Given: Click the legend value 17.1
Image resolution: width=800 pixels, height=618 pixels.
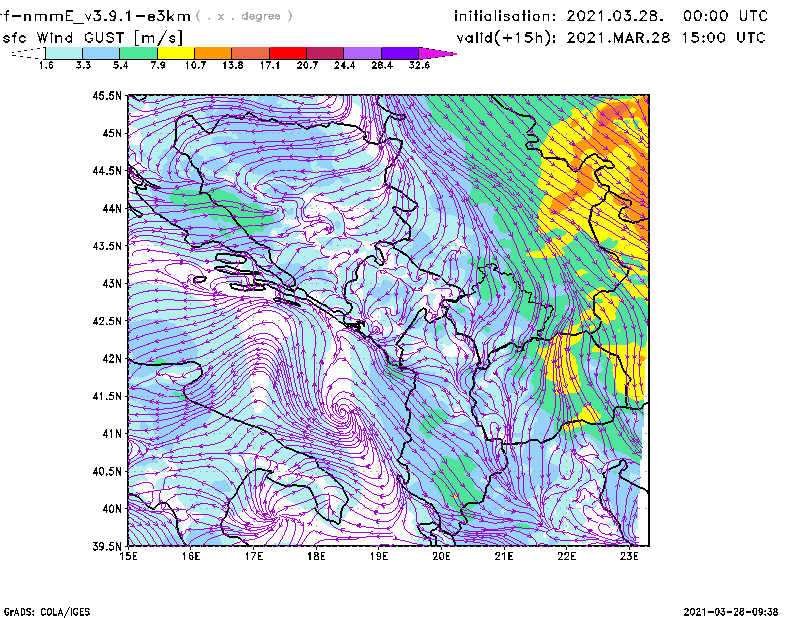Looking at the screenshot, I should (270, 65).
